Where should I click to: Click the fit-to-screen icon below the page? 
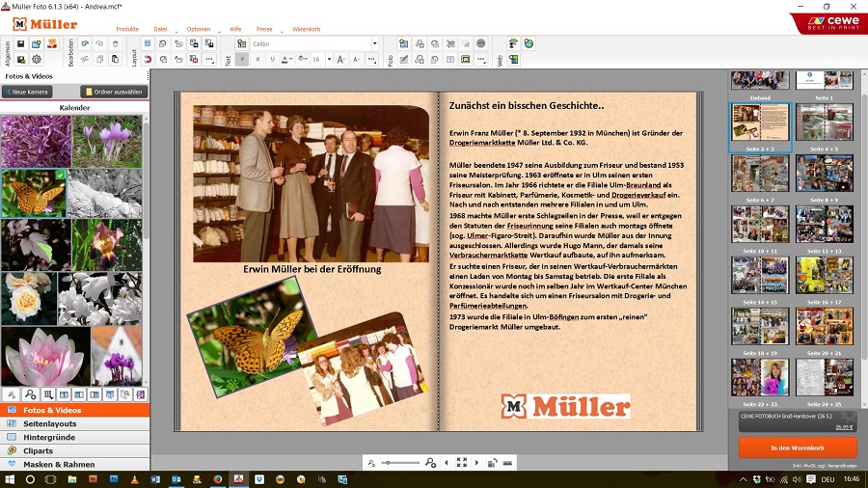[x=461, y=463]
